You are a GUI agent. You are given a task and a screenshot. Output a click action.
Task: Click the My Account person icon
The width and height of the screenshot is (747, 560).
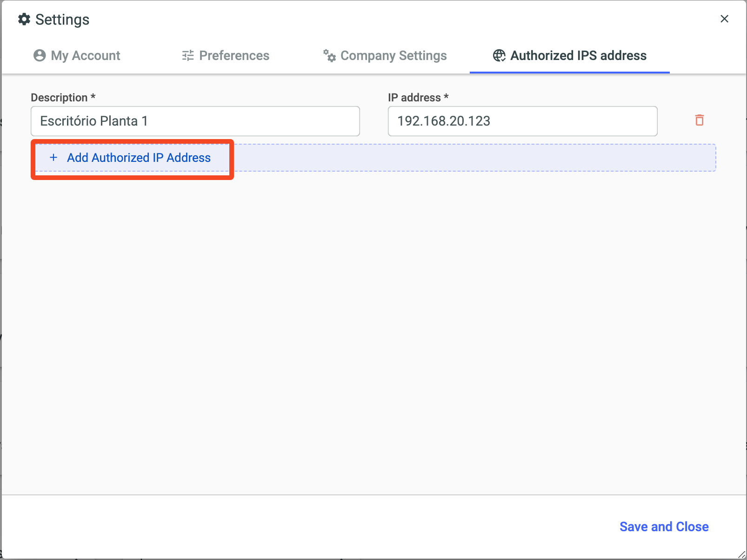tap(40, 55)
